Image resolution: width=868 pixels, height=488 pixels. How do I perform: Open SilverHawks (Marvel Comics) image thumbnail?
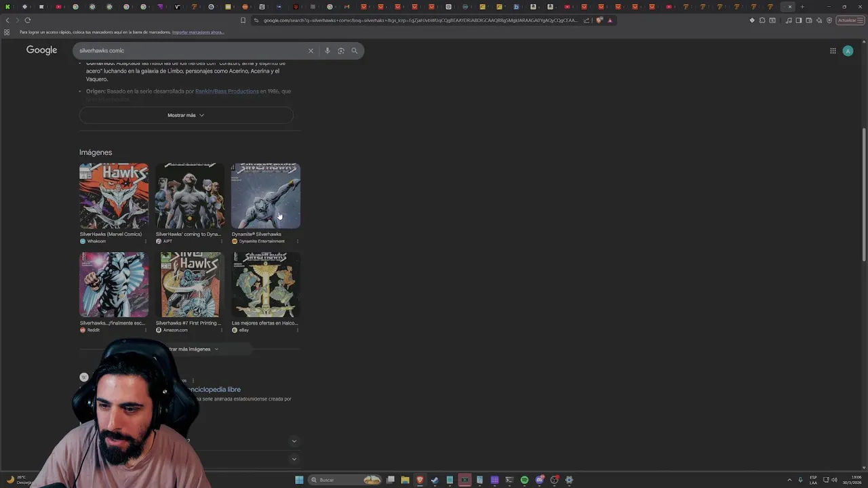114,196
